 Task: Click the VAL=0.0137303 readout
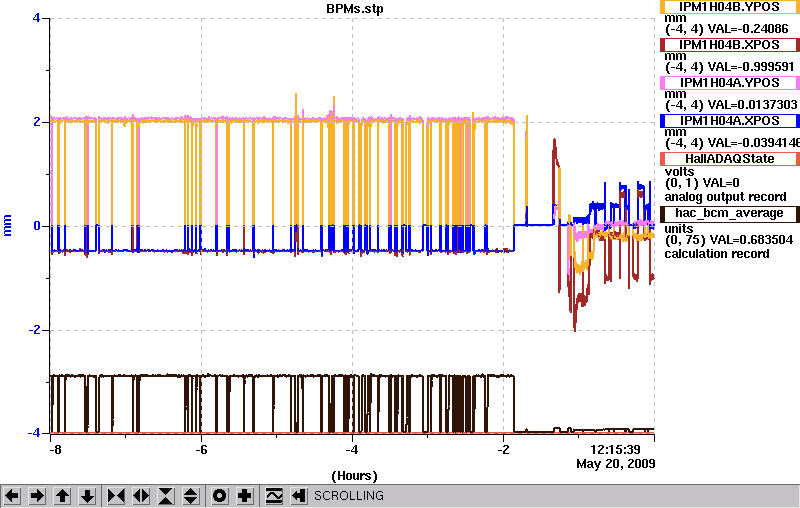[x=753, y=105]
